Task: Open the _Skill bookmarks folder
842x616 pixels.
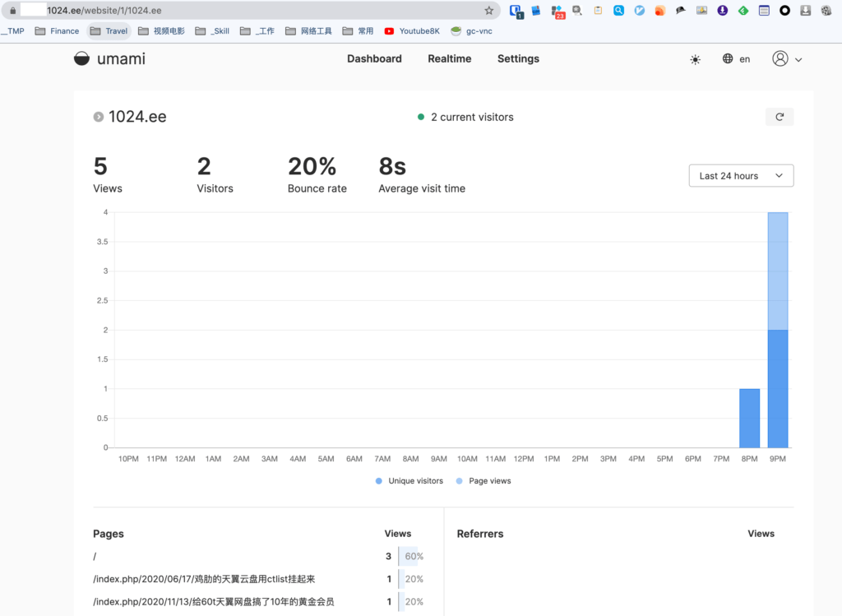Action: point(212,31)
